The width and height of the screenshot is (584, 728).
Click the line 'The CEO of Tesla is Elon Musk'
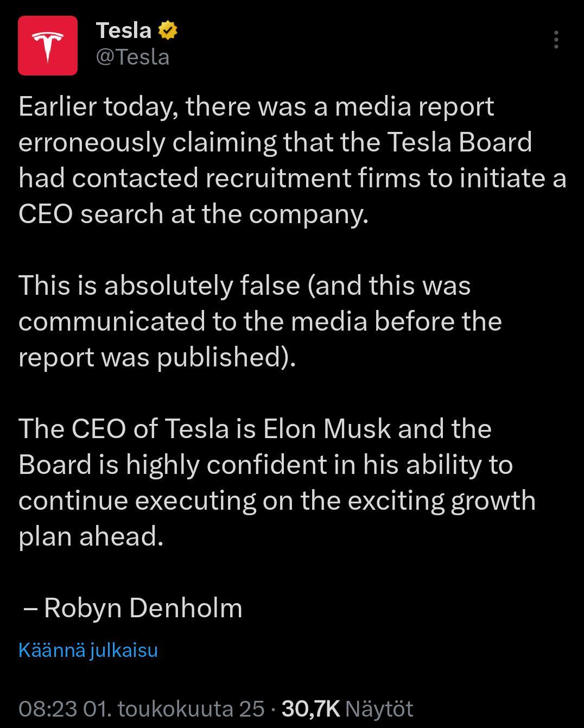[x=255, y=429]
